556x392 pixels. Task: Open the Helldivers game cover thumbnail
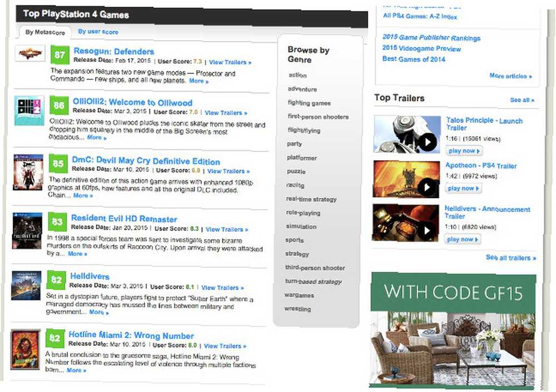click(26, 286)
